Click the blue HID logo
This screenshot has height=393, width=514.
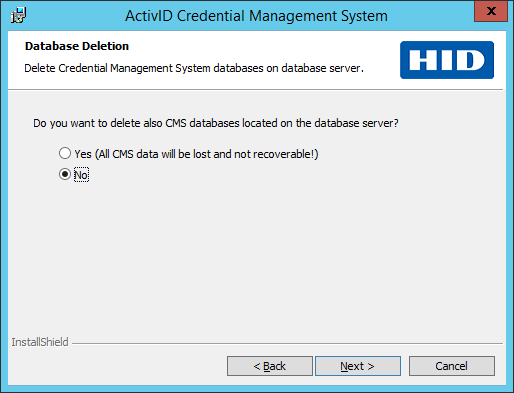coord(447,60)
